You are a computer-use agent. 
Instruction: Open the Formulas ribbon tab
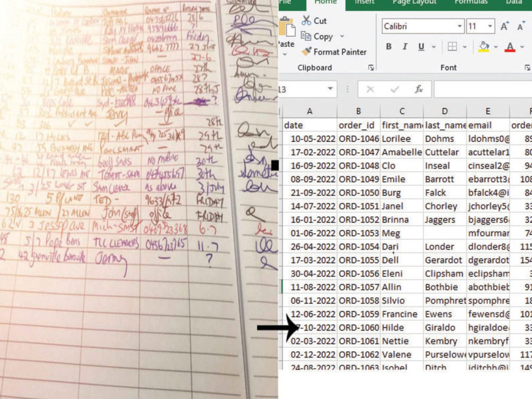tap(471, 2)
